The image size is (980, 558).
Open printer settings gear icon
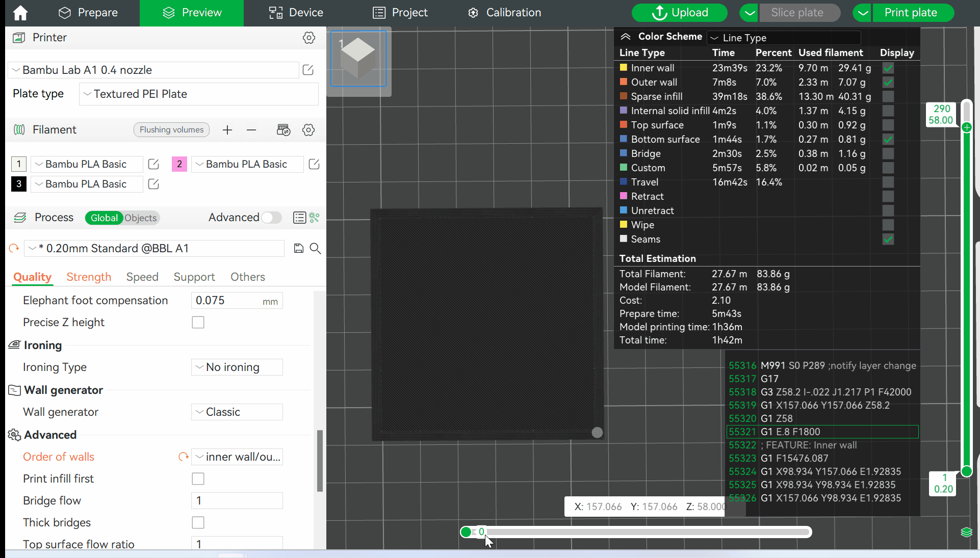tap(309, 38)
